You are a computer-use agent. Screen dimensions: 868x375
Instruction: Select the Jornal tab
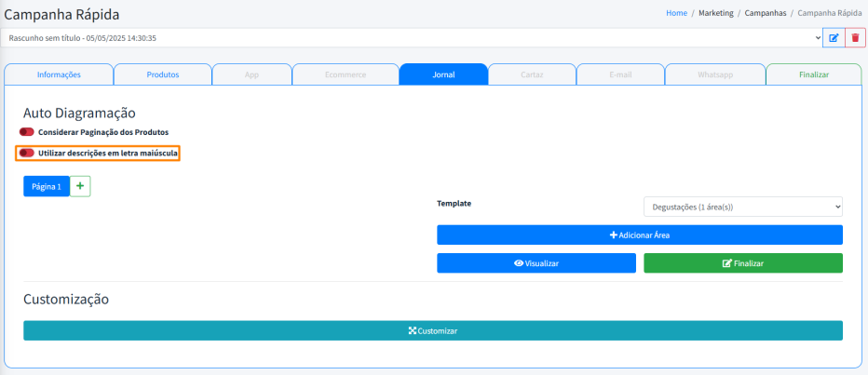(x=443, y=74)
